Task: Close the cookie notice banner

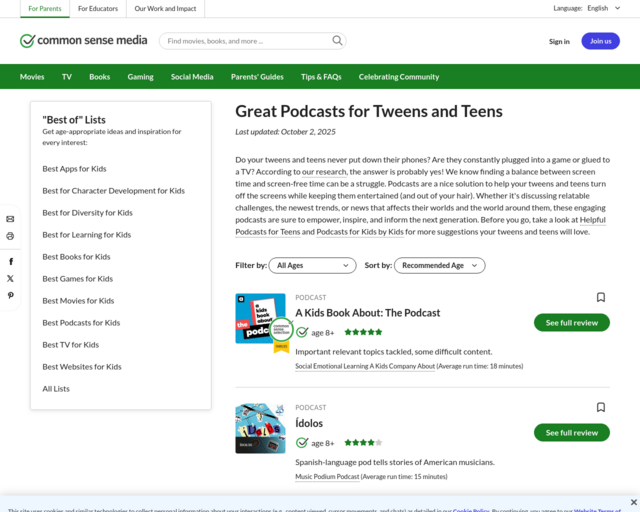Action: click(633, 502)
